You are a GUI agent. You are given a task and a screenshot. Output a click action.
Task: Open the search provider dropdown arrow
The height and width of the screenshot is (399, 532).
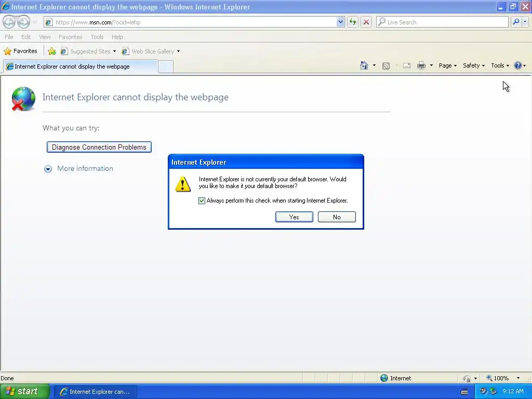click(525, 22)
